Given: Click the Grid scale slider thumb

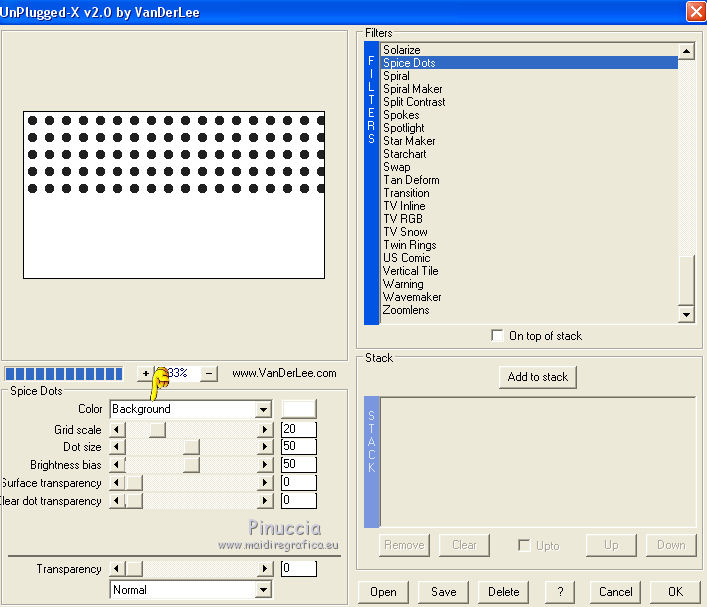Looking at the screenshot, I should coord(157,429).
